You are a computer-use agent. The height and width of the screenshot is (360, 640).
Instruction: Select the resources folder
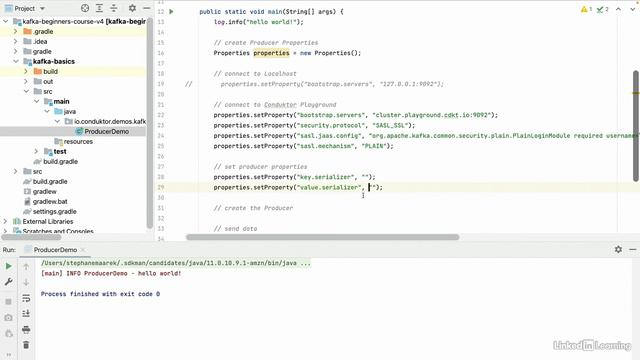[74, 141]
